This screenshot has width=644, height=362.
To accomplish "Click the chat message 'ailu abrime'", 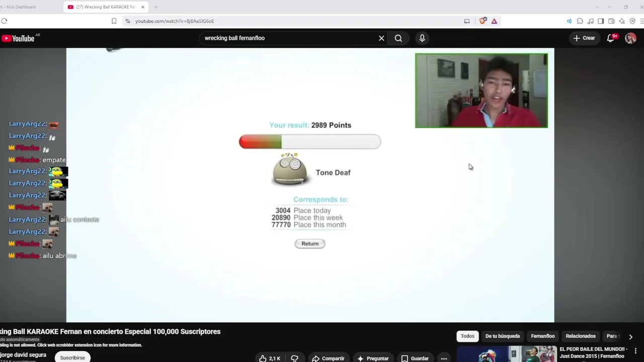I will 59,256.
